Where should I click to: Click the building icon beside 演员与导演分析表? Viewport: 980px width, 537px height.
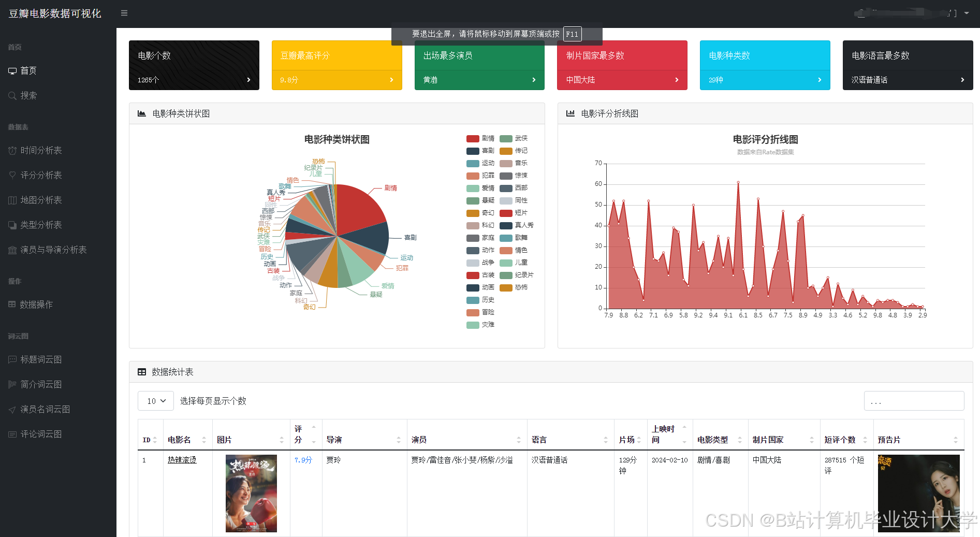[12, 250]
